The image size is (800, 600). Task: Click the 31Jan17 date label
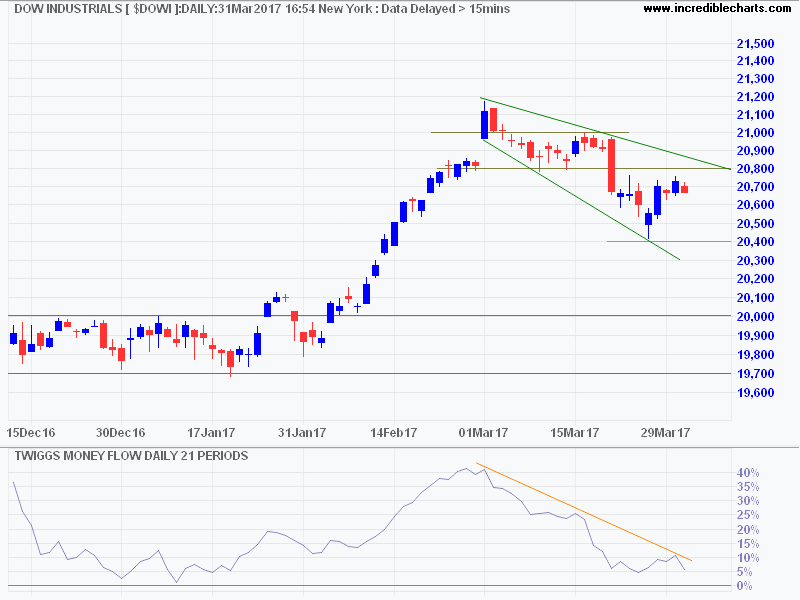tap(302, 433)
